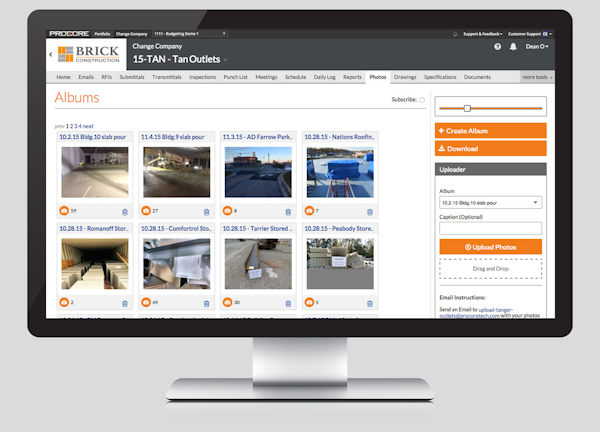Image resolution: width=600 pixels, height=432 pixels.
Task: Delete the 11.4.15 Bldg.9 slab pour album
Action: pyautogui.click(x=207, y=212)
